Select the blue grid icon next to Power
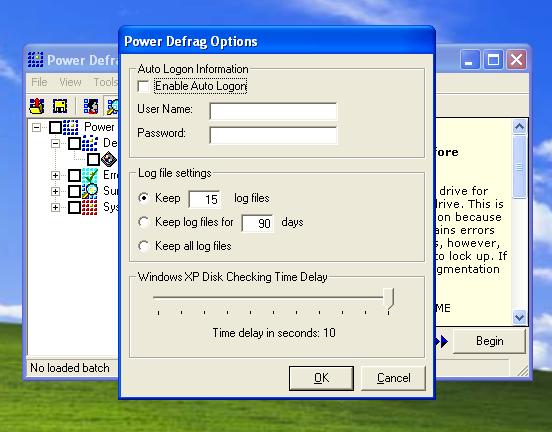Screen dimensions: 552x432 click(70, 127)
